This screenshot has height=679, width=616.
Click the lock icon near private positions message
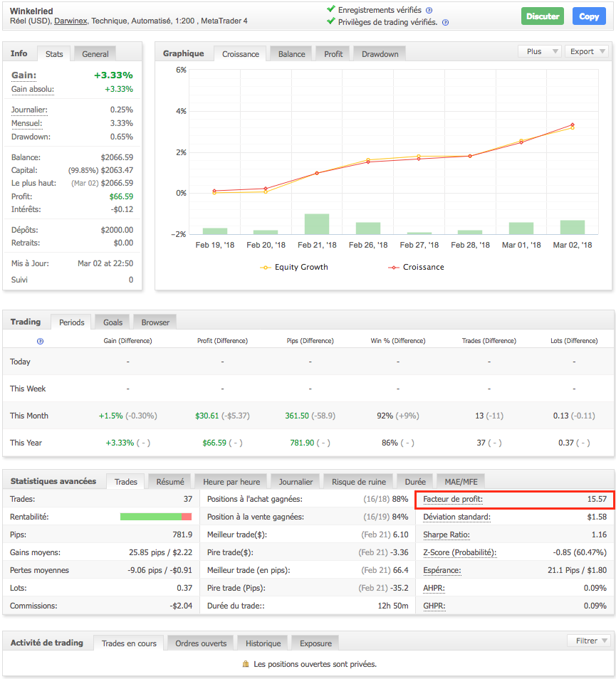pyautogui.click(x=246, y=664)
